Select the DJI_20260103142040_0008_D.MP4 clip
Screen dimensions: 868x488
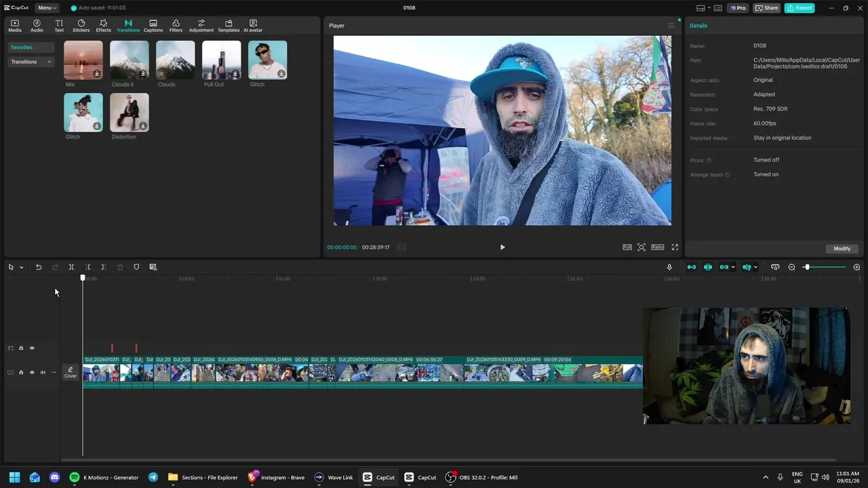coord(400,372)
